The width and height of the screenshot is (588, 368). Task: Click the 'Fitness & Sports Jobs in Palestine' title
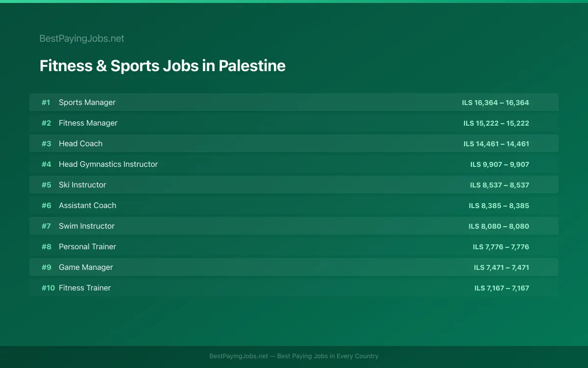click(x=162, y=66)
